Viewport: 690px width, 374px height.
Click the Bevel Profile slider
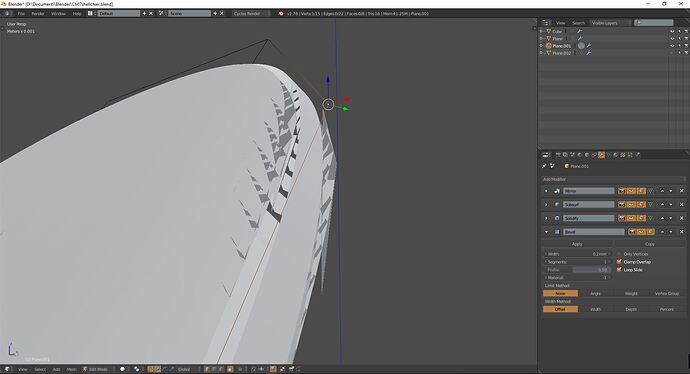577,270
